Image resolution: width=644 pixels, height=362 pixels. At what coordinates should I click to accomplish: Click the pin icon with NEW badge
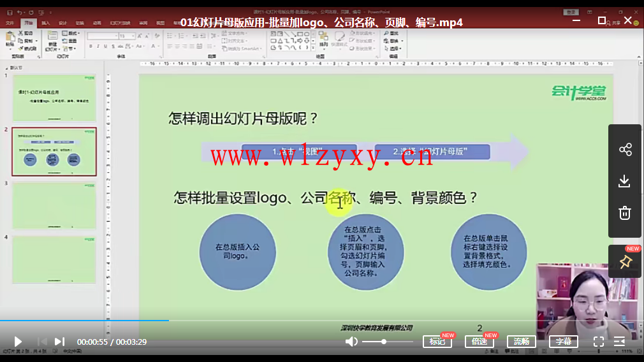626,261
